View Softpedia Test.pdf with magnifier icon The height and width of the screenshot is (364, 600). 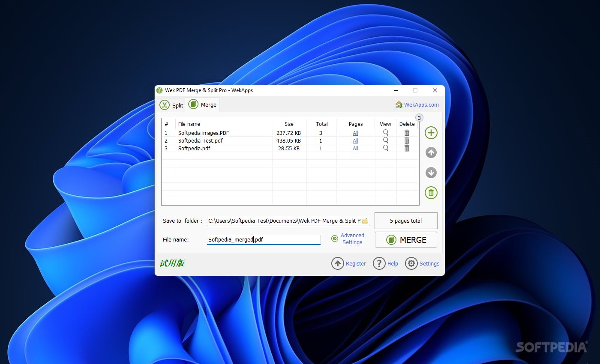click(x=386, y=140)
